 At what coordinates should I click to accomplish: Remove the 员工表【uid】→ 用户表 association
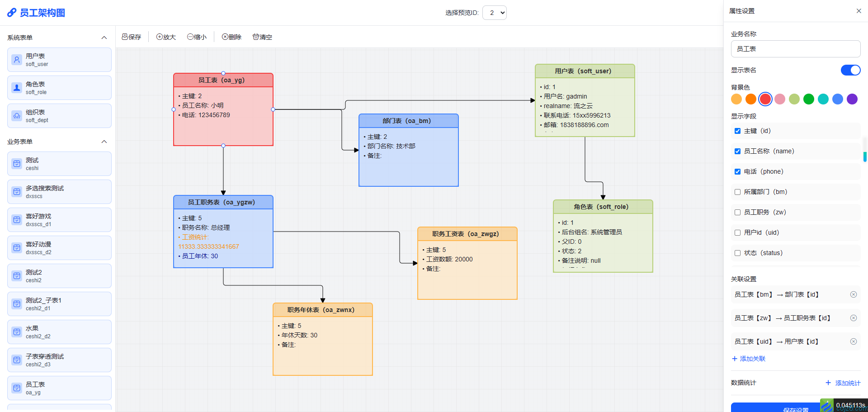[x=854, y=341]
